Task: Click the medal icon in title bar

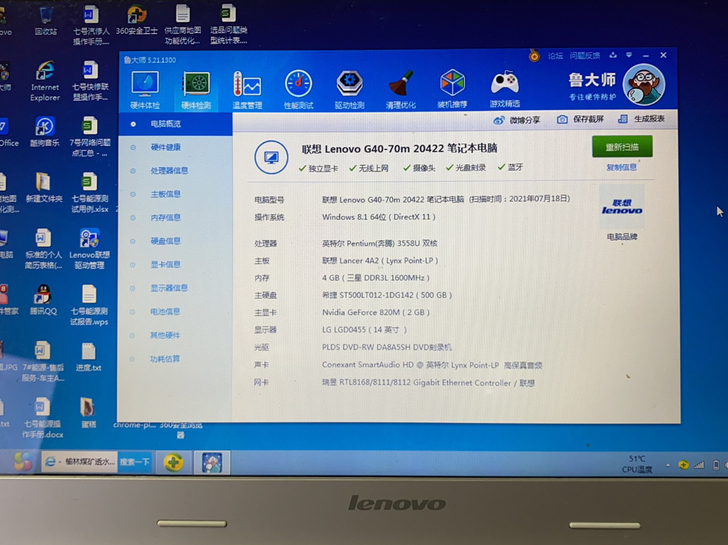Action: click(534, 56)
